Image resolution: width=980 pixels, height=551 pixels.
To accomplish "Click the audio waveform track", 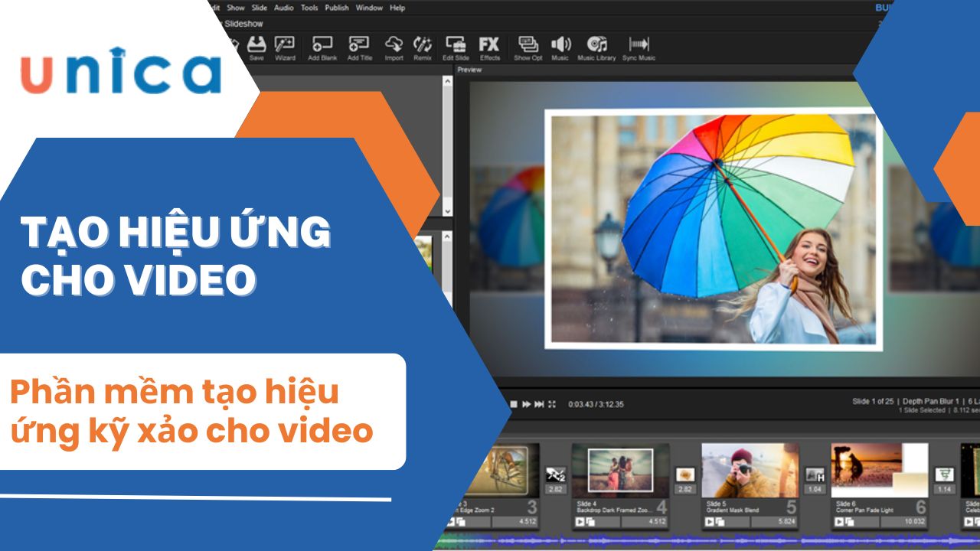I will 689,540.
